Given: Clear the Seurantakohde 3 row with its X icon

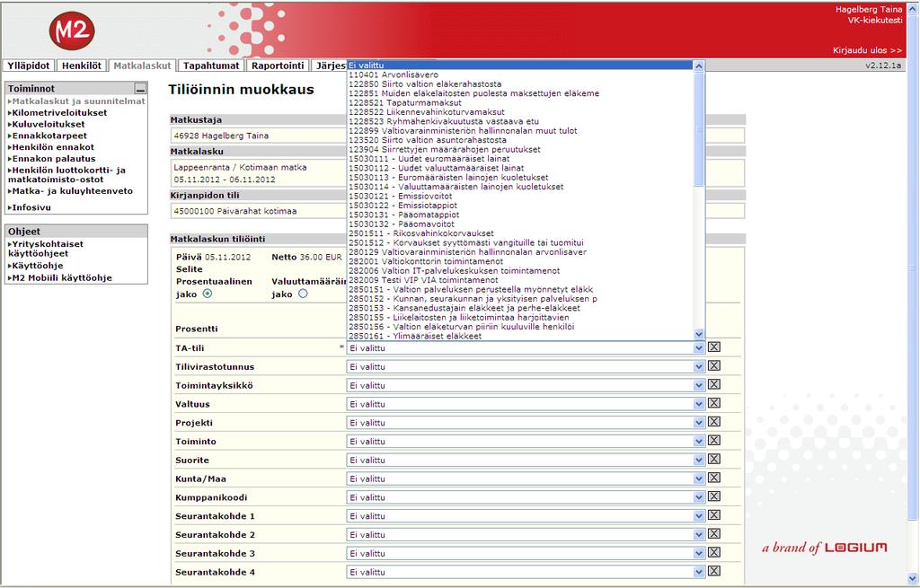Looking at the screenshot, I should click(714, 553).
